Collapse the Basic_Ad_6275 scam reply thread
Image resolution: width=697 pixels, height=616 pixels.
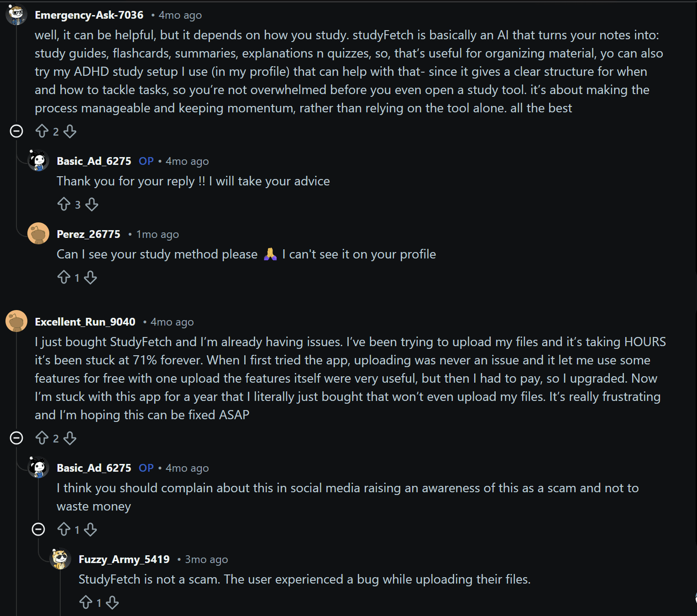(38, 530)
